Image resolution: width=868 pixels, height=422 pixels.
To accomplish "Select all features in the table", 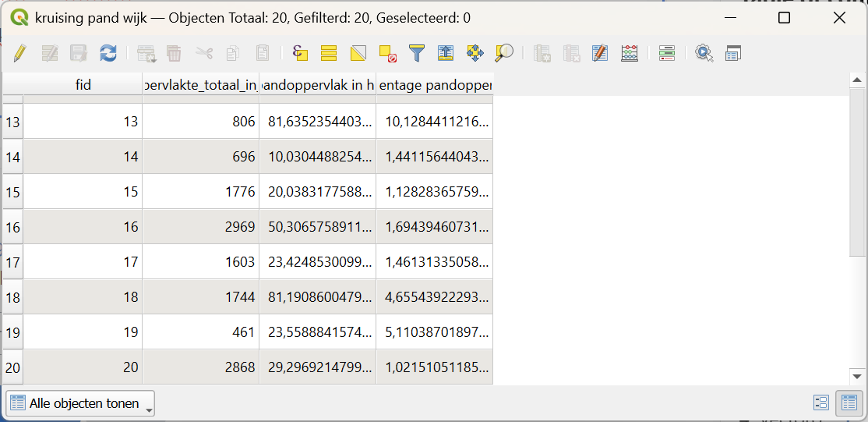I will (x=329, y=53).
